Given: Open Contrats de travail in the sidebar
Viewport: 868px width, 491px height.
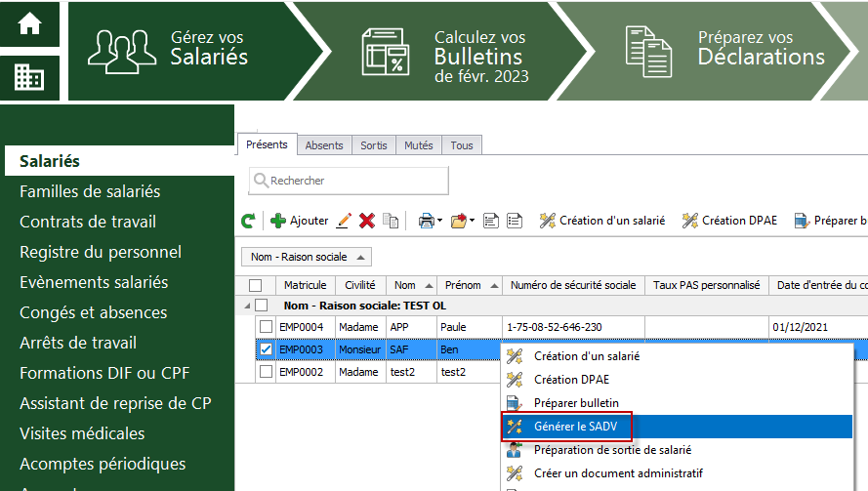Looking at the screenshot, I should click(88, 222).
